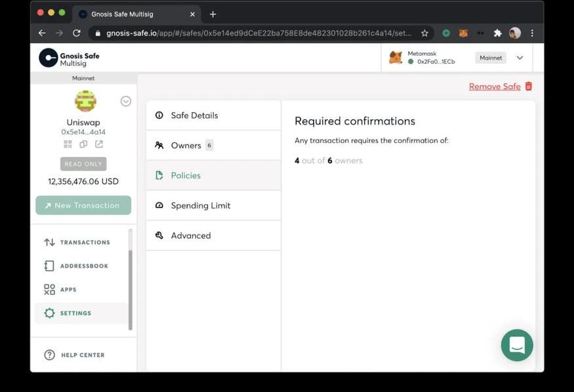
Task: Bookmark this page with the star
Action: (x=424, y=33)
